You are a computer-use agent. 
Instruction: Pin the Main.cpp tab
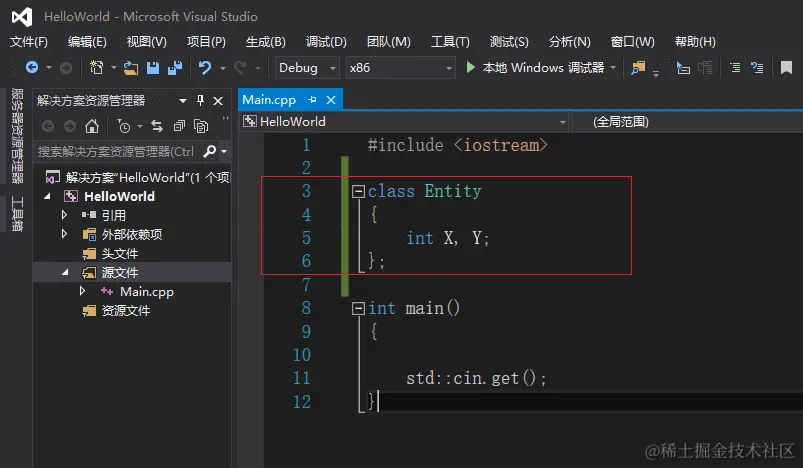(x=312, y=100)
